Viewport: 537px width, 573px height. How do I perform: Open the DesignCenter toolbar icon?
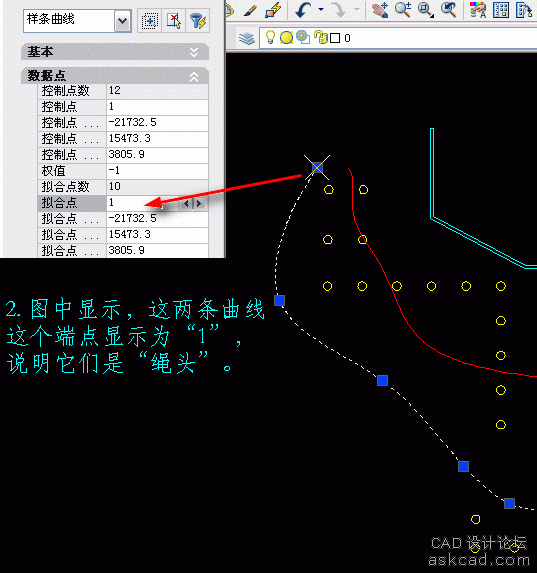tap(501, 10)
